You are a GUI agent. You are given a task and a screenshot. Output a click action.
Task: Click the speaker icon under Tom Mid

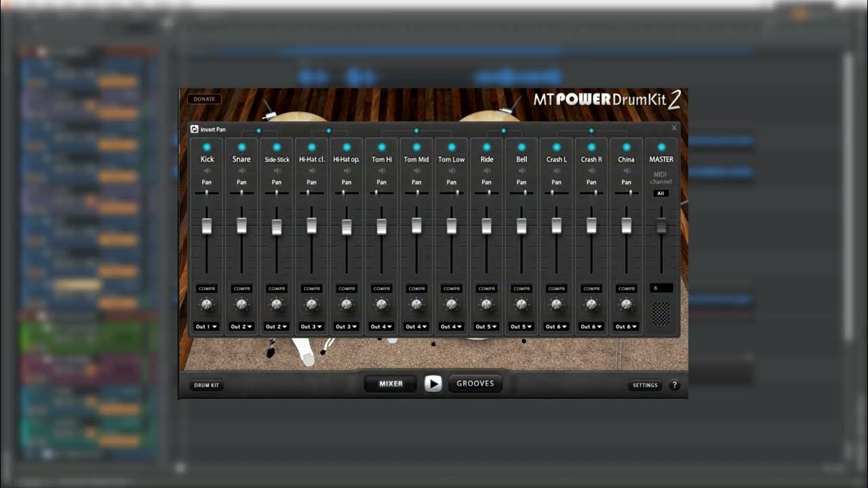pos(416,171)
